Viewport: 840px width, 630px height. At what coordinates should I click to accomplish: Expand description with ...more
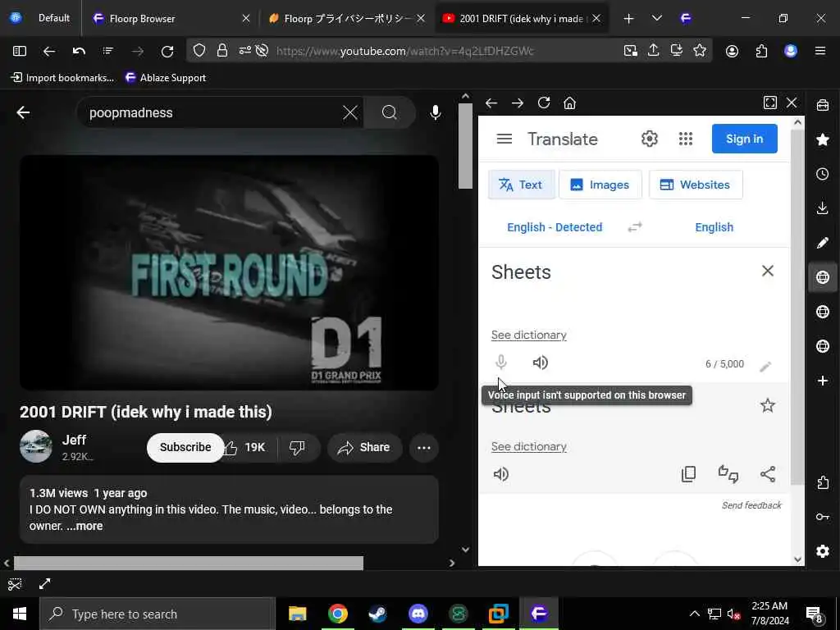pos(84,526)
